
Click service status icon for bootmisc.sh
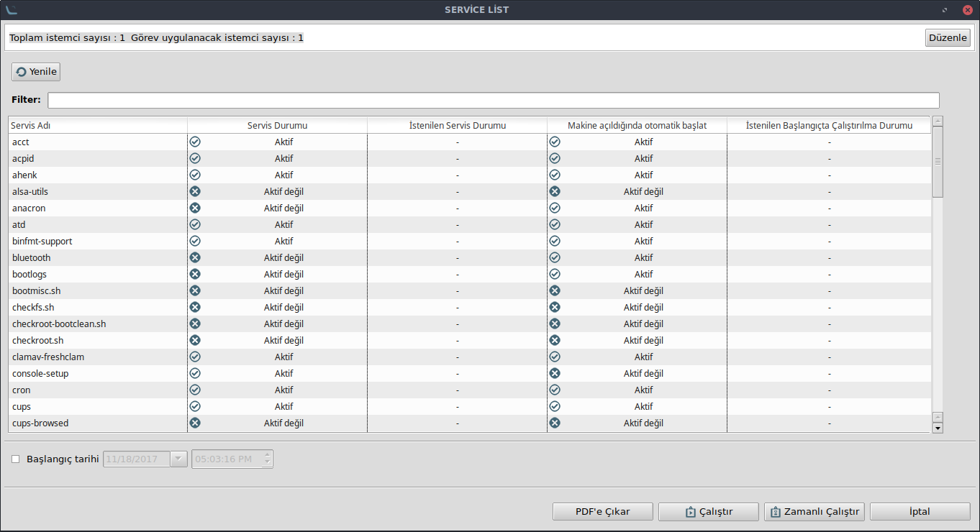point(195,290)
